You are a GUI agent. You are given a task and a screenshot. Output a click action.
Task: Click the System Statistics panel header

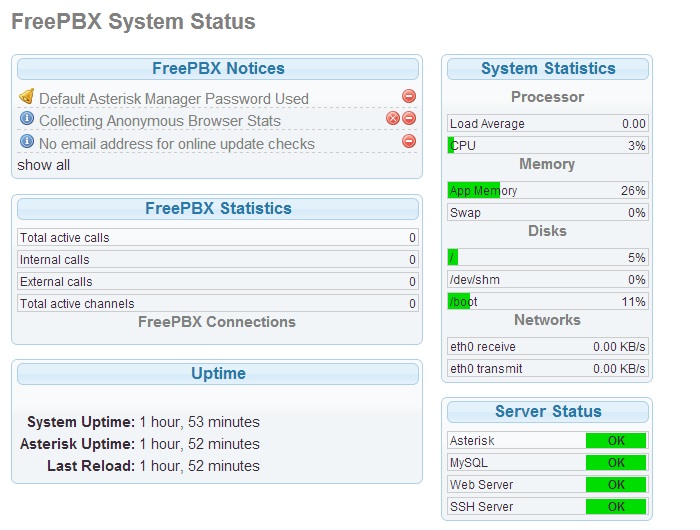click(548, 69)
